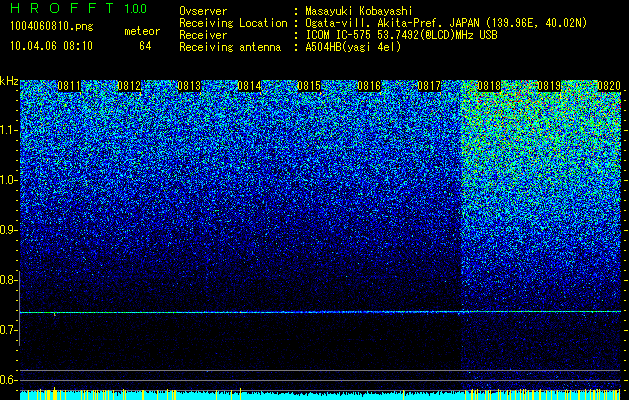The height and width of the screenshot is (400, 629).
Task: Click the Ogata-vill. Akita-Pref. JAPAN location text
Action: click(446, 23)
